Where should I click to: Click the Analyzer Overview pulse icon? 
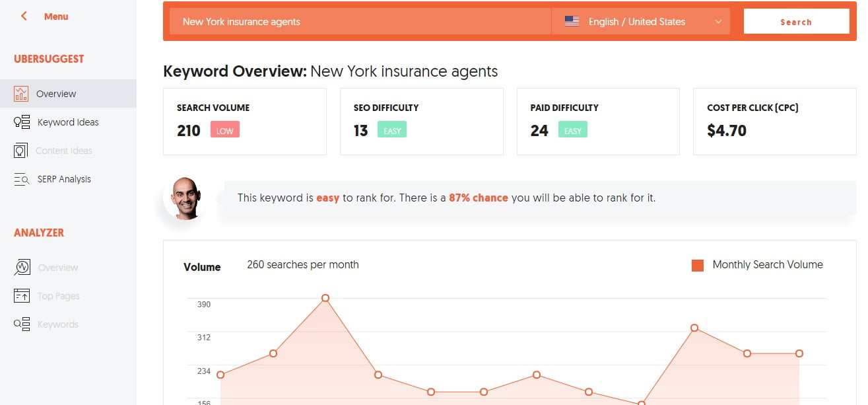point(22,268)
